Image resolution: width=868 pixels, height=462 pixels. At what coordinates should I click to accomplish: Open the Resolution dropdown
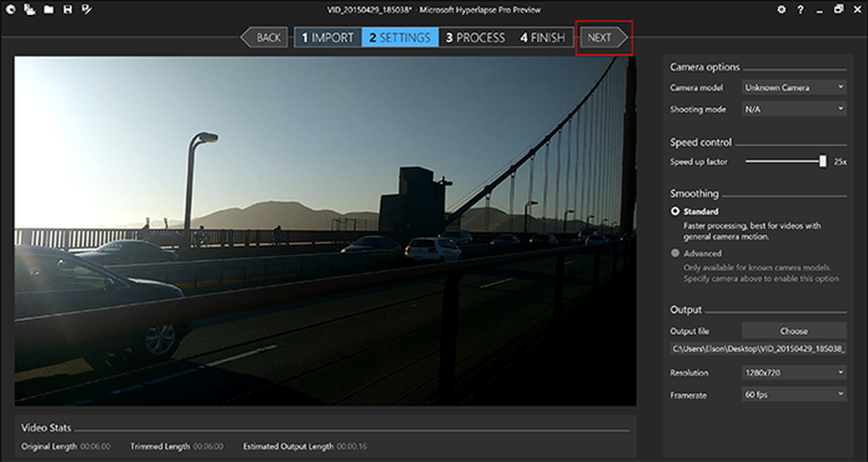(x=794, y=373)
